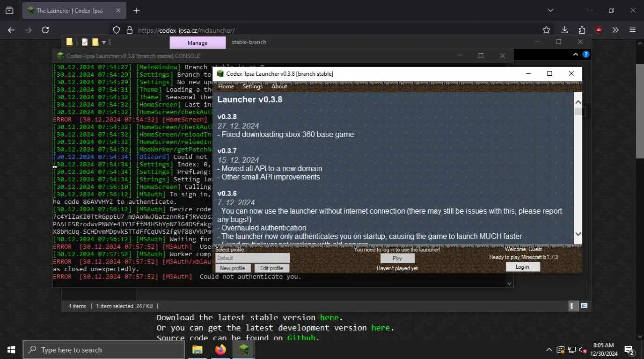Click network status tray icon
This screenshot has width=644, height=359.
(572, 350)
